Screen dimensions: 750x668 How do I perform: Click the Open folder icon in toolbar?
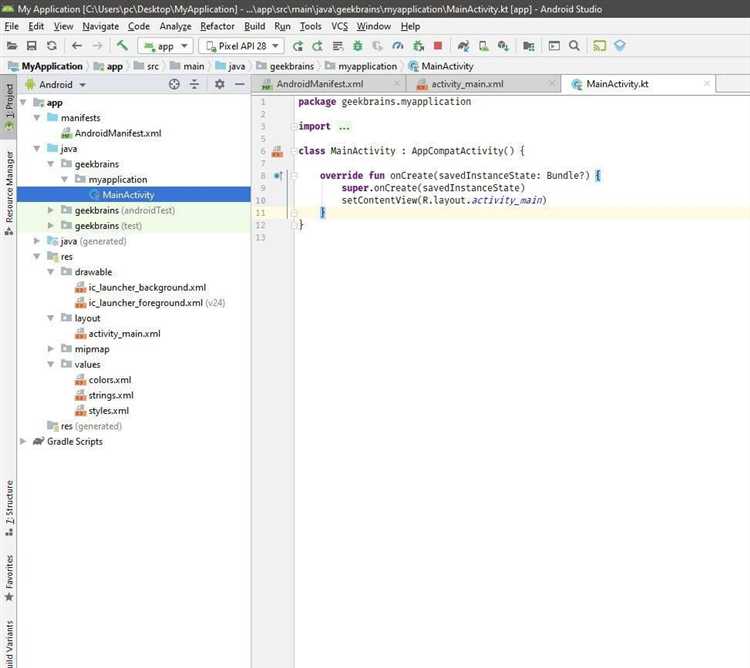[12, 46]
